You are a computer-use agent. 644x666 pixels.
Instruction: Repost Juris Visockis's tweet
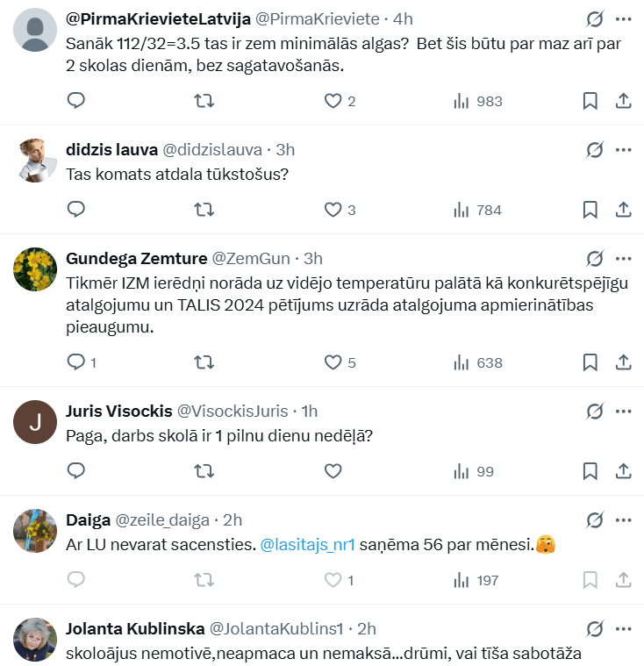tap(204, 471)
